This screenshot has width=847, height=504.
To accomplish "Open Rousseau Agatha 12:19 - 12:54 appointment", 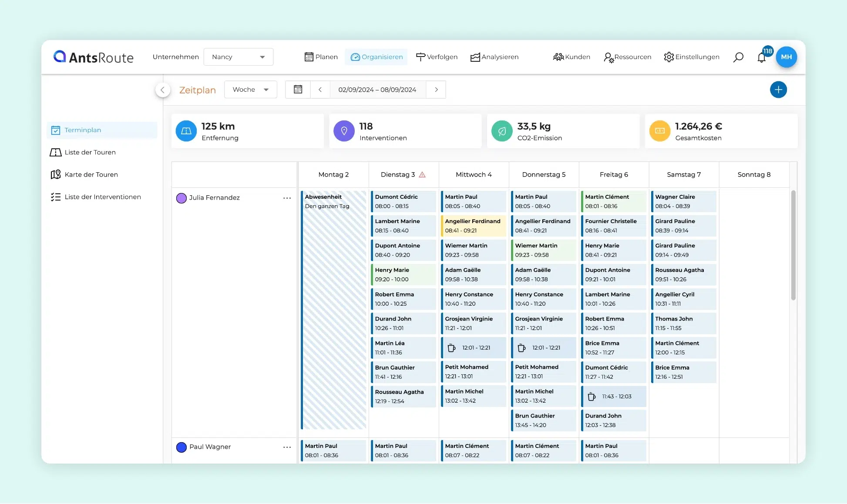I will pos(403,396).
